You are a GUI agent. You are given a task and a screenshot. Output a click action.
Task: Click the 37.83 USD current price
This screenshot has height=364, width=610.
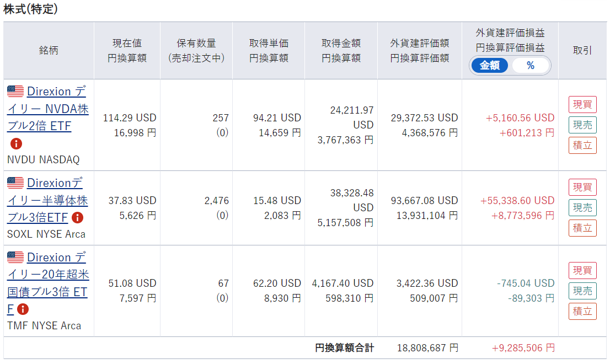[132, 201]
